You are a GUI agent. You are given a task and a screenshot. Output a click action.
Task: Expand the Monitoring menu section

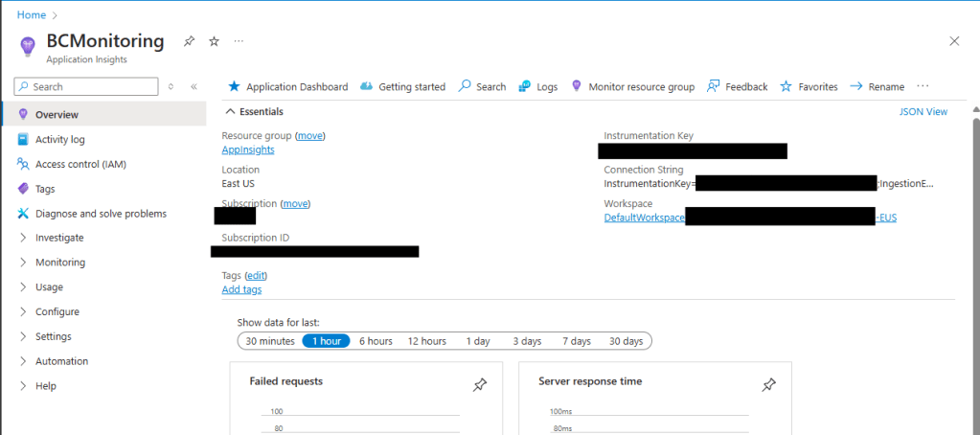(59, 263)
